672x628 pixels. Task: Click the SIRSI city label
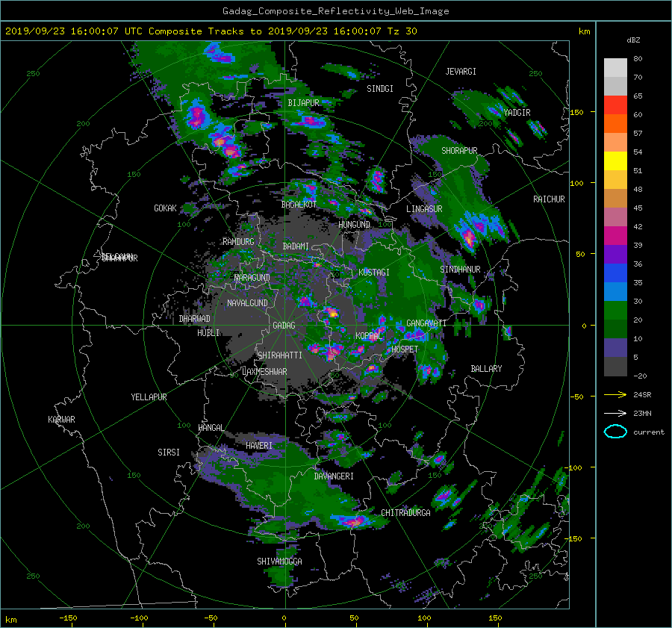pos(169,453)
